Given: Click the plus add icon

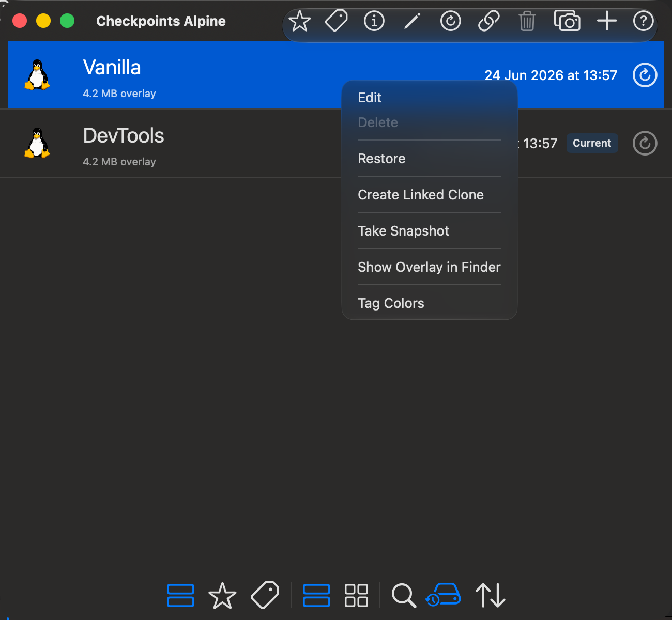Looking at the screenshot, I should pyautogui.click(x=607, y=21).
